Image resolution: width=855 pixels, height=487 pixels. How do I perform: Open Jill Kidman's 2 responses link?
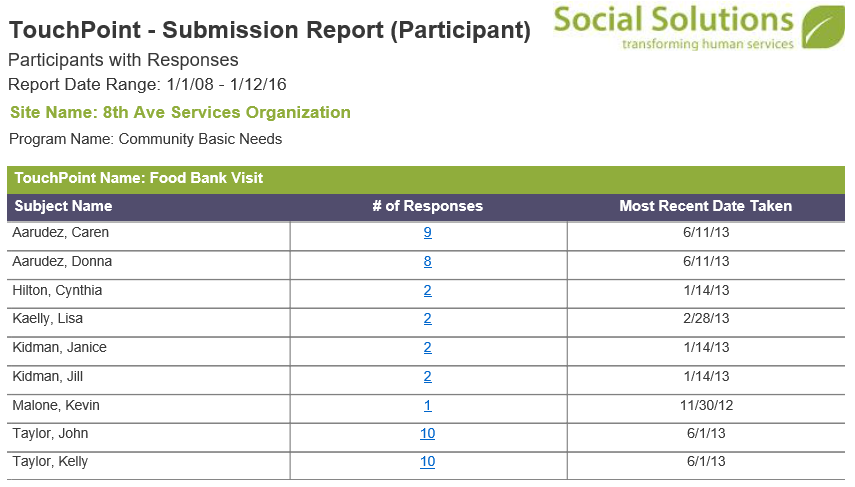[x=428, y=376]
